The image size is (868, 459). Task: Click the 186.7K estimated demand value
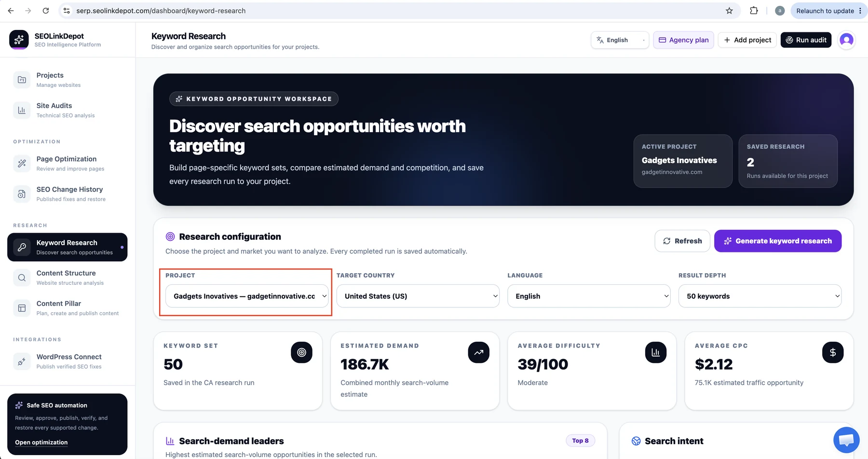[x=365, y=364]
